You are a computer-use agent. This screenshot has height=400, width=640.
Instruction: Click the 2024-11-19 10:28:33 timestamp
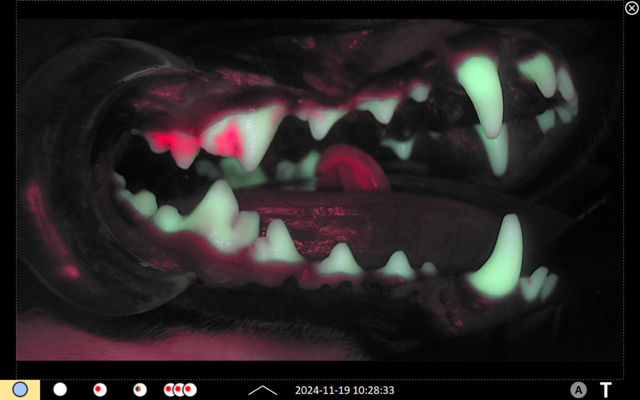coord(344,390)
